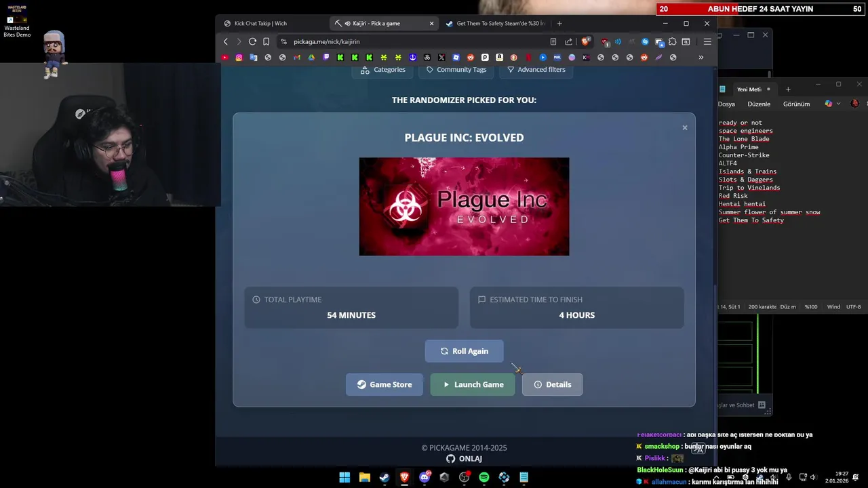The width and height of the screenshot is (868, 488).
Task: Close the randomizer result card
Action: (684, 127)
